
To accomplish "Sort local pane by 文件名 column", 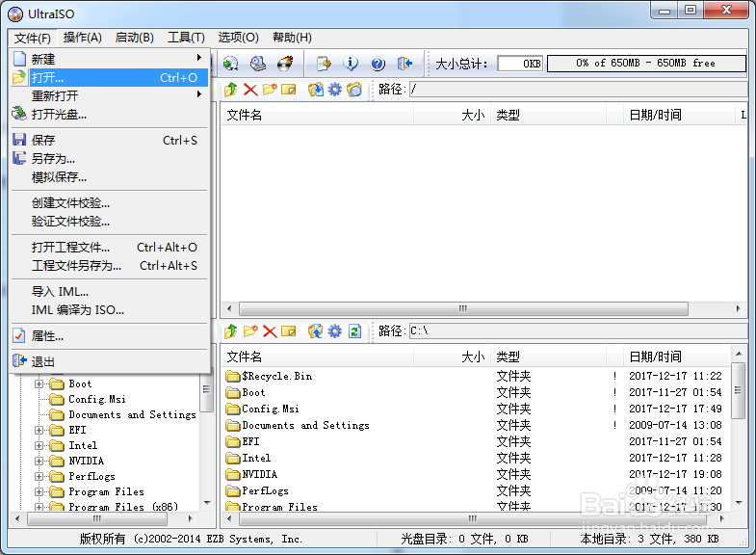I will coord(317,357).
